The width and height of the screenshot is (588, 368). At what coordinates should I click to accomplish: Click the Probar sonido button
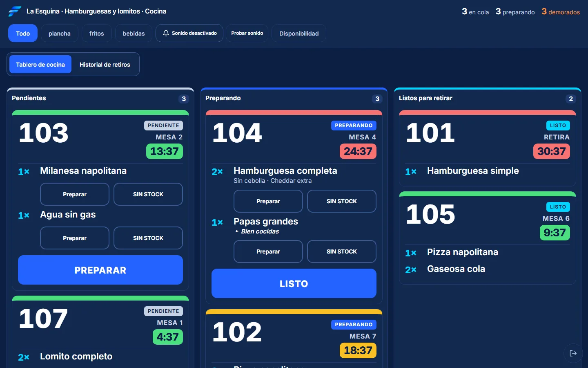[x=247, y=33]
